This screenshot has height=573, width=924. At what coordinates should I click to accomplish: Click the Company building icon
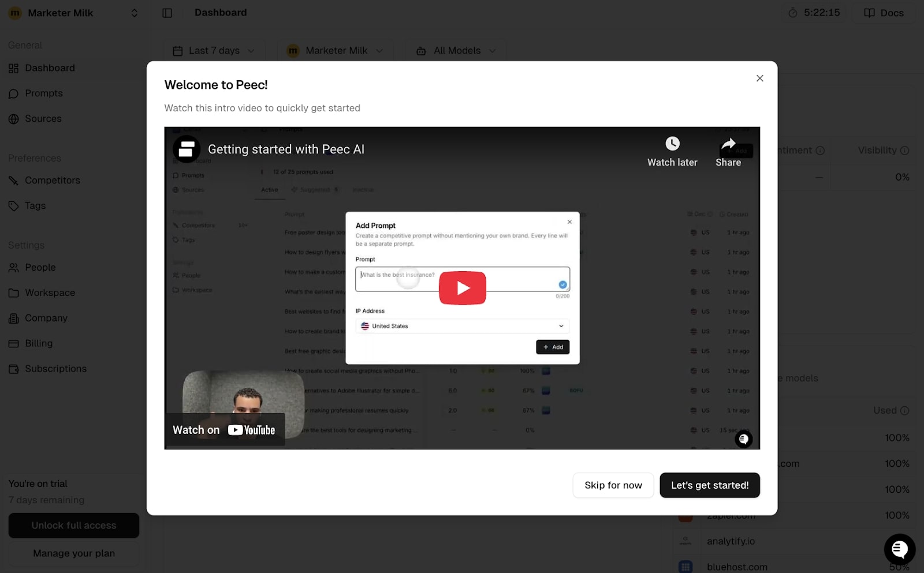[x=14, y=319]
